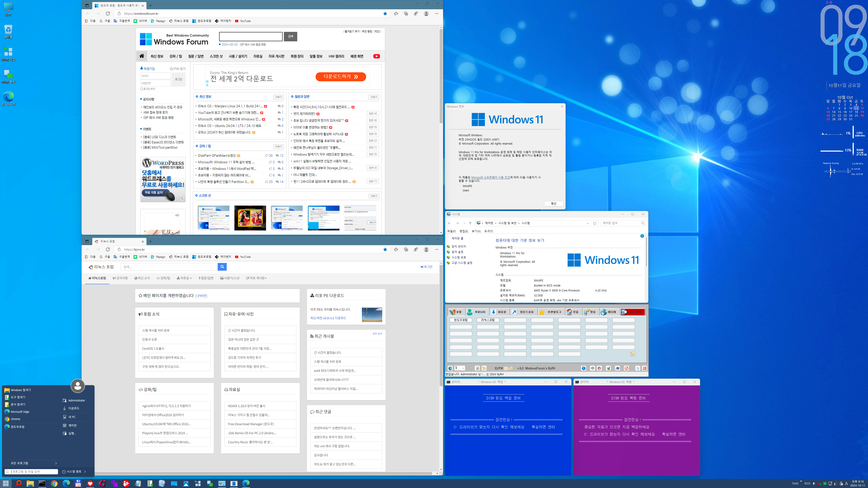The image size is (868, 488).
Task: Open the DISM_백업 desktop icon
Action: [8, 54]
